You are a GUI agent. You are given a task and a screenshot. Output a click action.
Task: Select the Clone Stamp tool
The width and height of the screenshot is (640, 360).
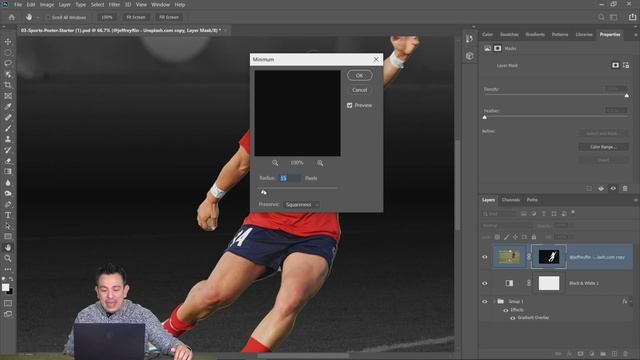(x=8, y=139)
